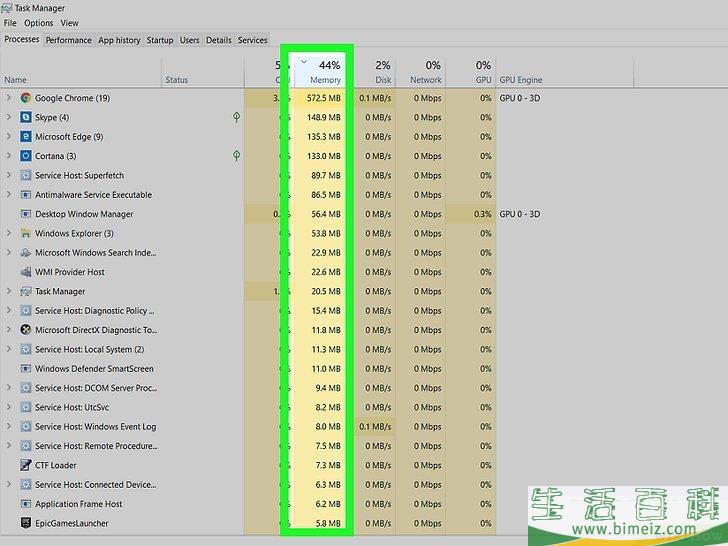Image resolution: width=728 pixels, height=546 pixels.
Task: Sort by the Network column header
Action: coord(425,72)
